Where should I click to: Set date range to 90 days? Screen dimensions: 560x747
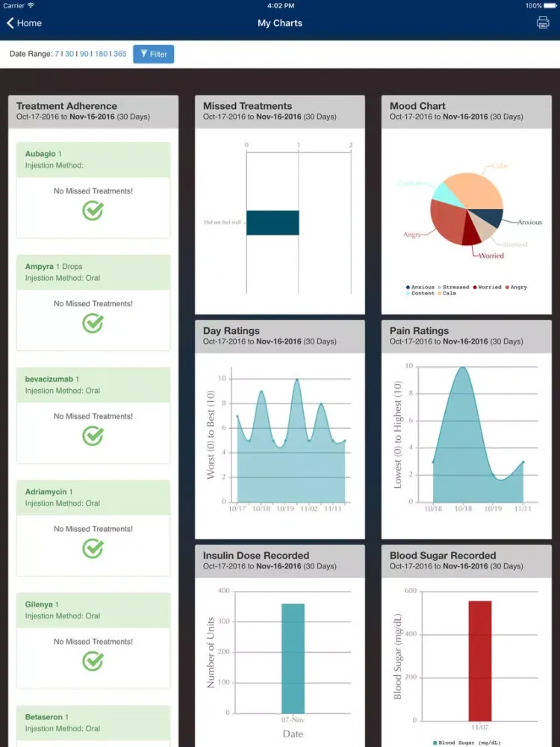pos(84,54)
